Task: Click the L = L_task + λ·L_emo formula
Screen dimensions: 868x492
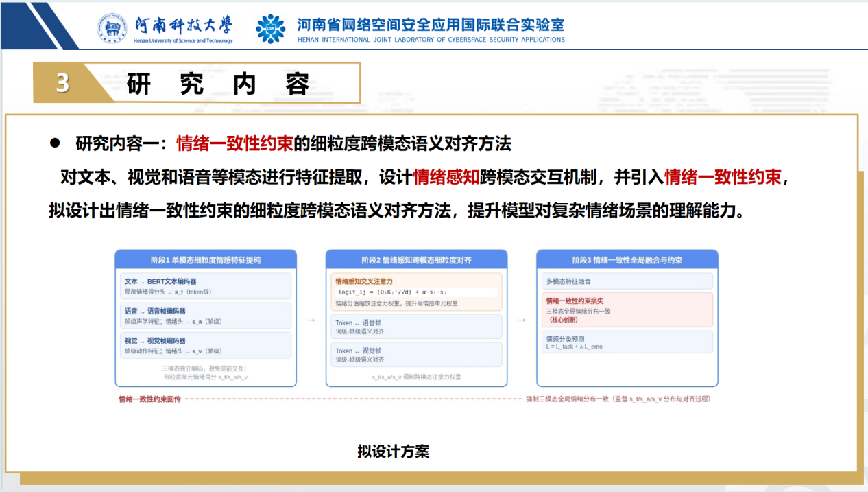Action: click(x=574, y=347)
